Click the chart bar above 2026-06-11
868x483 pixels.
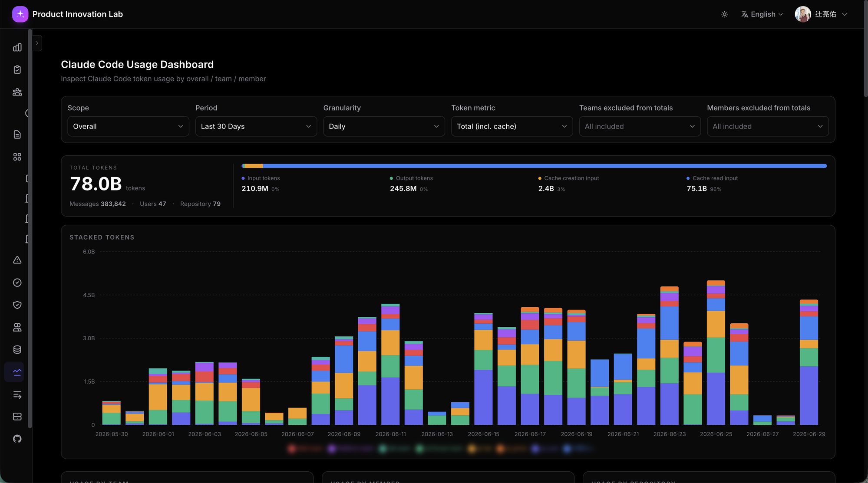pyautogui.click(x=390, y=365)
